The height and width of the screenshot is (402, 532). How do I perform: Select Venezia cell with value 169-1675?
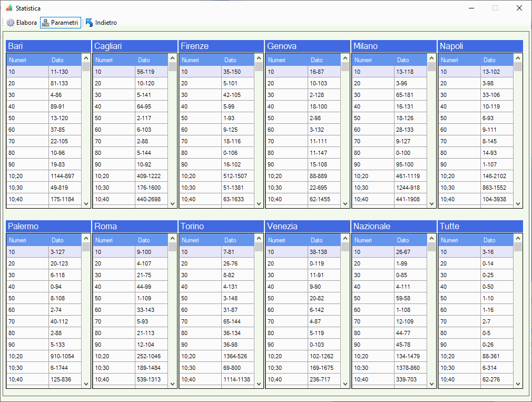tap(324, 368)
